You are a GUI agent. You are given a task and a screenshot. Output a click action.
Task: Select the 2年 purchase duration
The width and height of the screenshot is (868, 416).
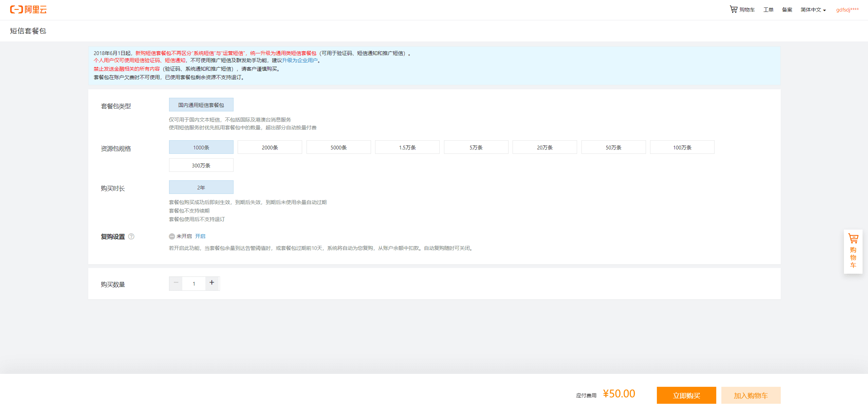(201, 187)
